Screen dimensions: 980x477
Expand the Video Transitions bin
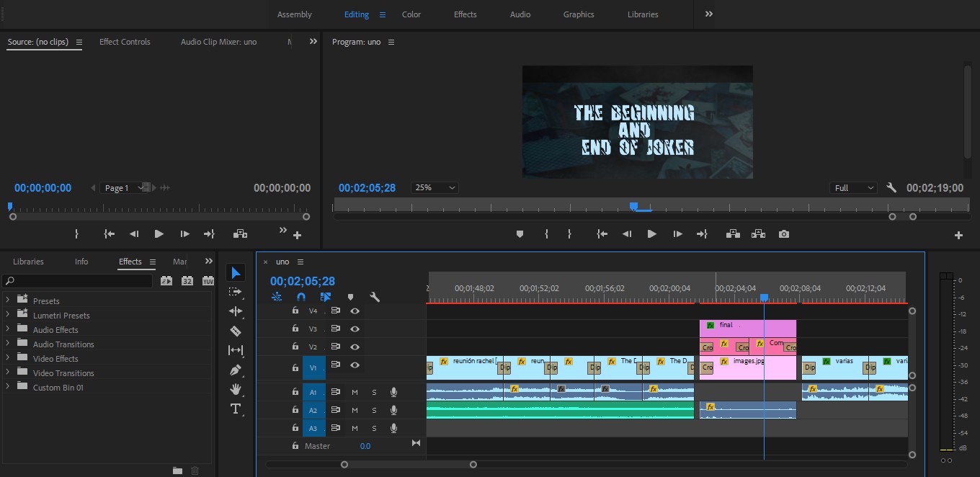[x=8, y=372]
